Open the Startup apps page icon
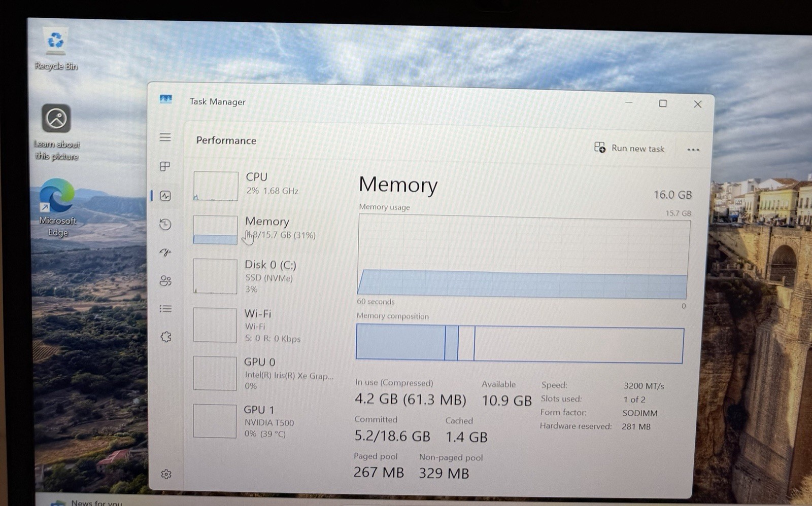Viewport: 812px width, 506px height. click(x=165, y=252)
